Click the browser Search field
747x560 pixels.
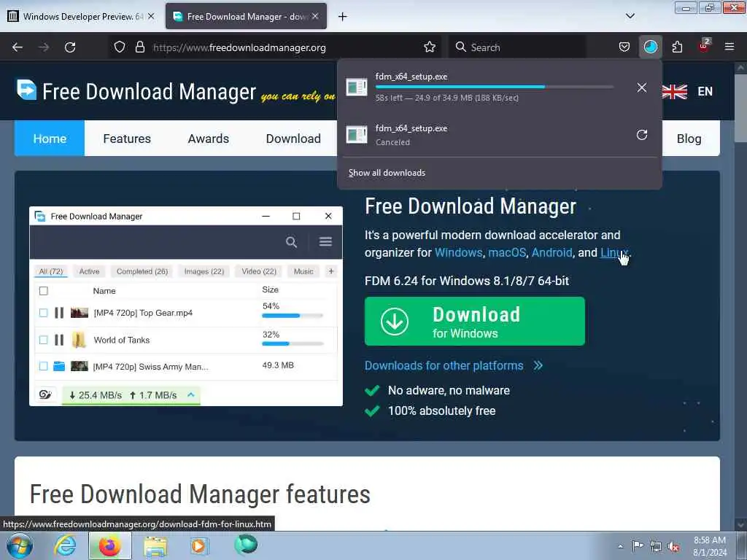(x=517, y=47)
